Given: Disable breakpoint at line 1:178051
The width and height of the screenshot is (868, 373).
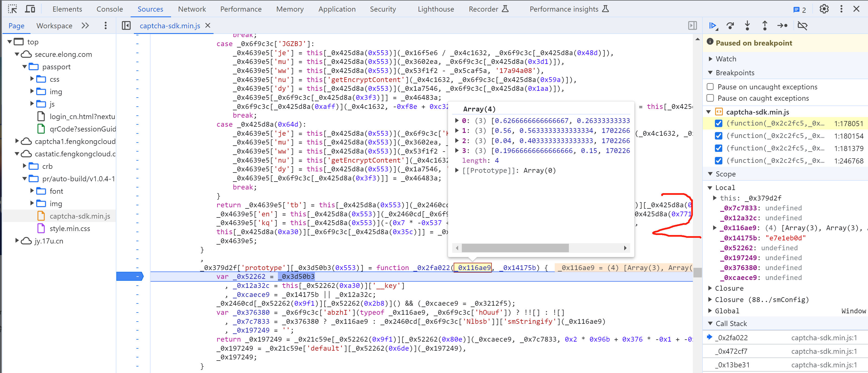Looking at the screenshot, I should coord(719,123).
